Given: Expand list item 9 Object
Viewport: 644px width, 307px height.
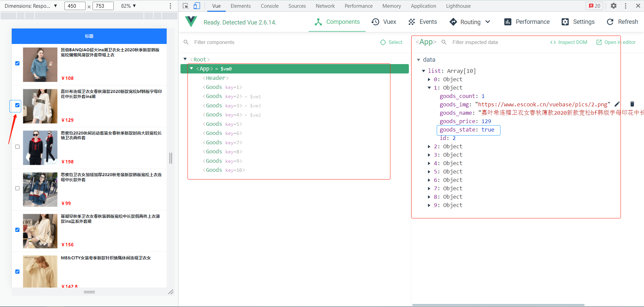Looking at the screenshot, I should coord(429,205).
